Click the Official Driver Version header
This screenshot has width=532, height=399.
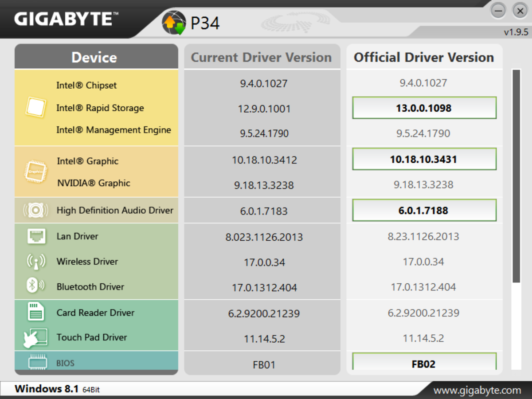point(424,57)
